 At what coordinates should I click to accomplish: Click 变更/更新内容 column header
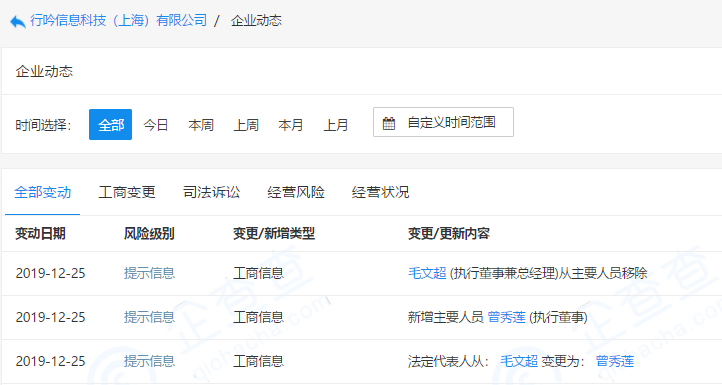[449, 233]
